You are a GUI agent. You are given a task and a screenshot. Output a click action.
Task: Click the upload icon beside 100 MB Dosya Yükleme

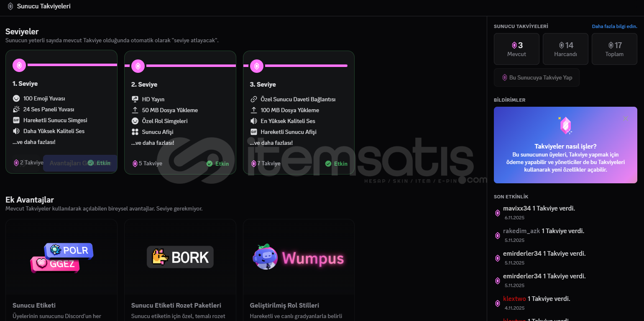click(x=253, y=110)
